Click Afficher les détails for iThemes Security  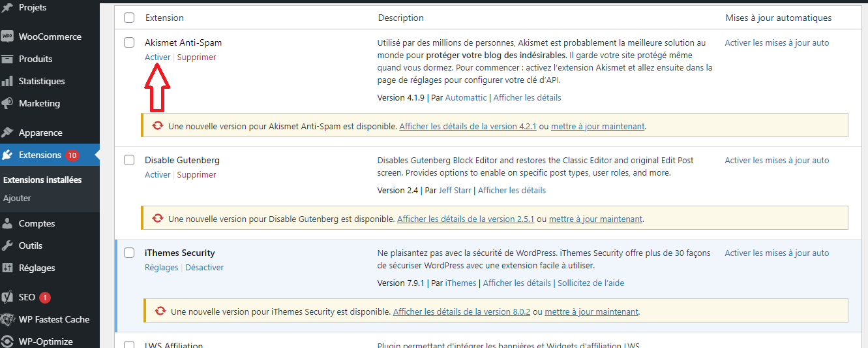point(516,283)
